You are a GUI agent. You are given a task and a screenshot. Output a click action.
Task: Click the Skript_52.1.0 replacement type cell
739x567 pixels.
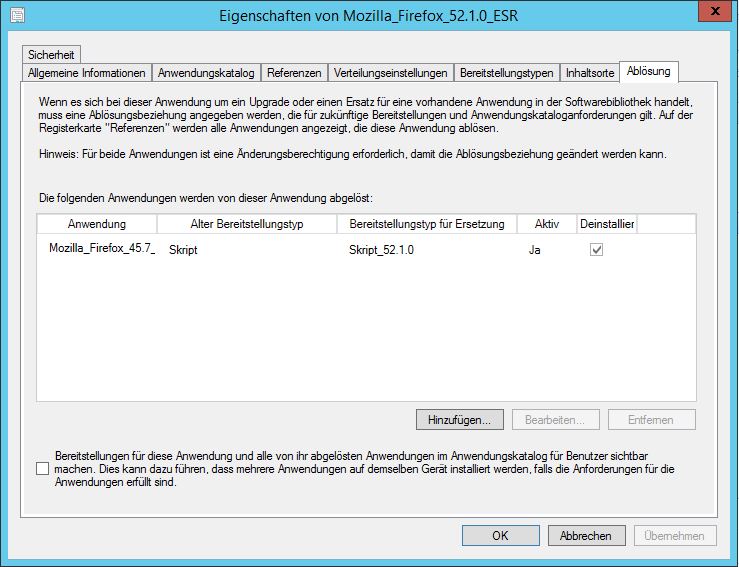click(381, 250)
